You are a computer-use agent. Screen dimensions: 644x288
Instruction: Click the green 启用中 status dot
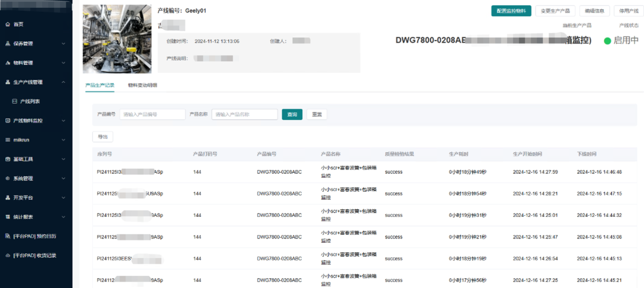[608, 41]
